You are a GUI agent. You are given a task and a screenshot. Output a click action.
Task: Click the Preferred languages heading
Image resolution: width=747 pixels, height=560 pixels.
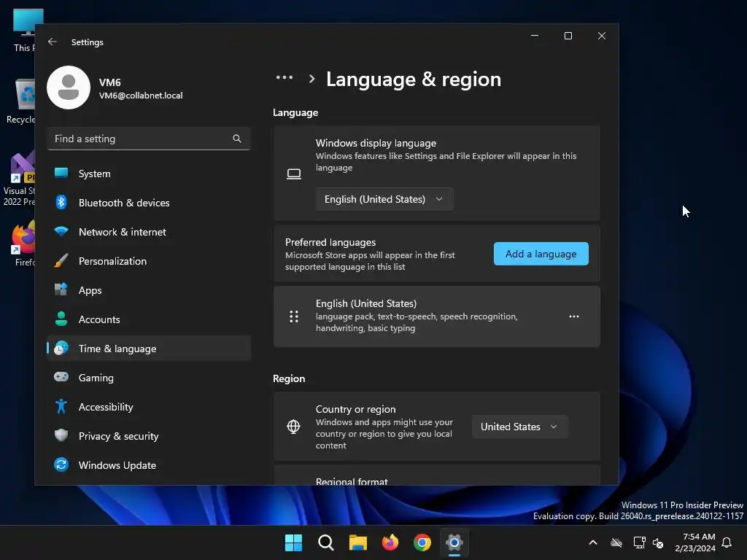pyautogui.click(x=330, y=242)
